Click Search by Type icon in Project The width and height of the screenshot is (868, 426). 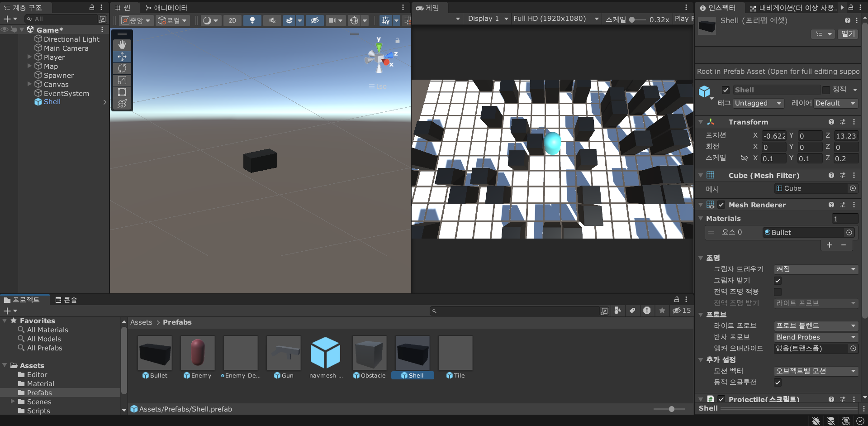tap(617, 311)
